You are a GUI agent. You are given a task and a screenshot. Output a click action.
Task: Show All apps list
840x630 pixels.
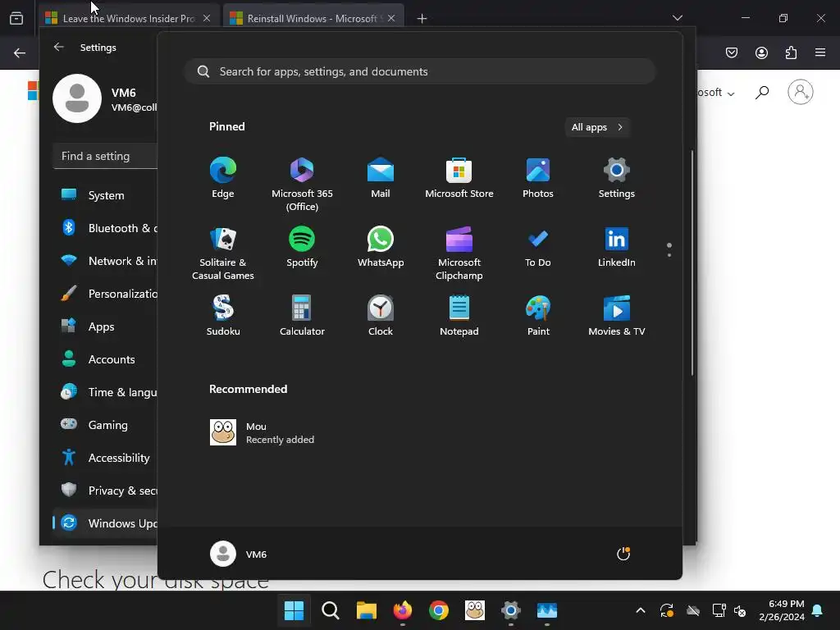(x=597, y=127)
